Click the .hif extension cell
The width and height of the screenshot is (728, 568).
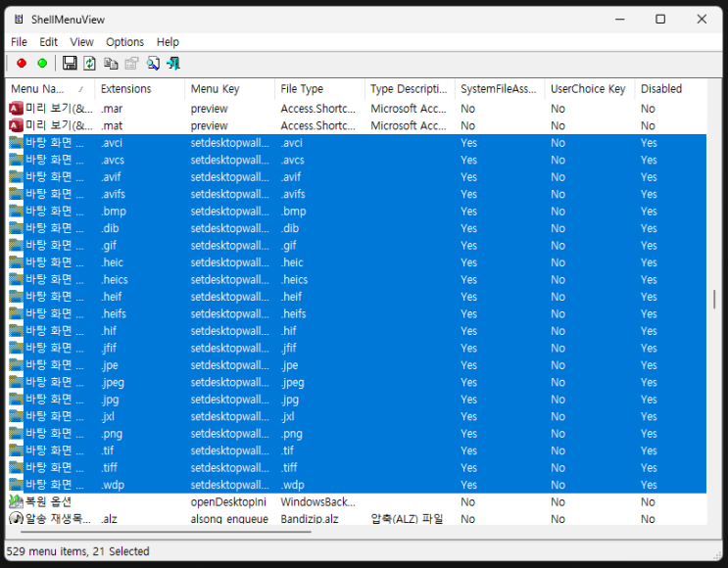(109, 331)
